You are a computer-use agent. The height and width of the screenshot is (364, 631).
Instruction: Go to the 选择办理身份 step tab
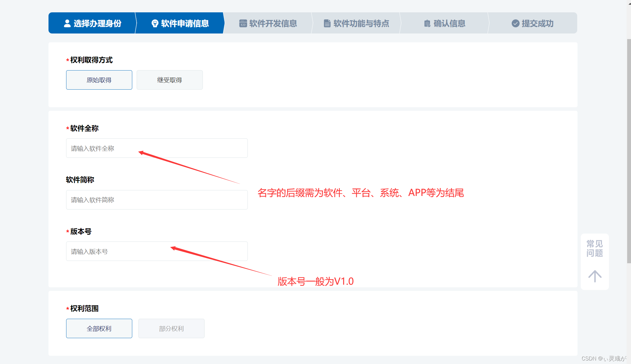tap(92, 23)
